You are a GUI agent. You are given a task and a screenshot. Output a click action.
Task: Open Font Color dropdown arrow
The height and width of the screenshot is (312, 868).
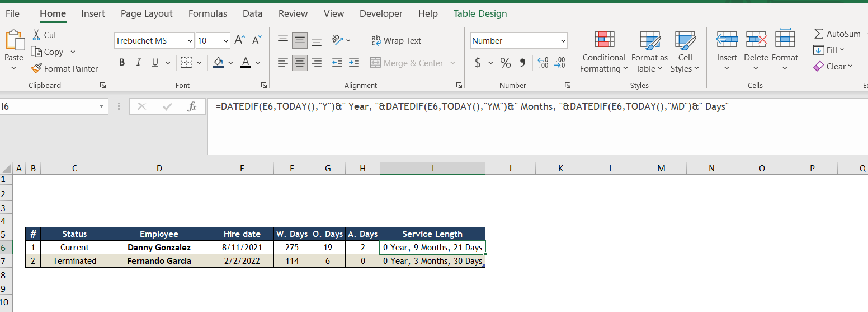point(258,63)
